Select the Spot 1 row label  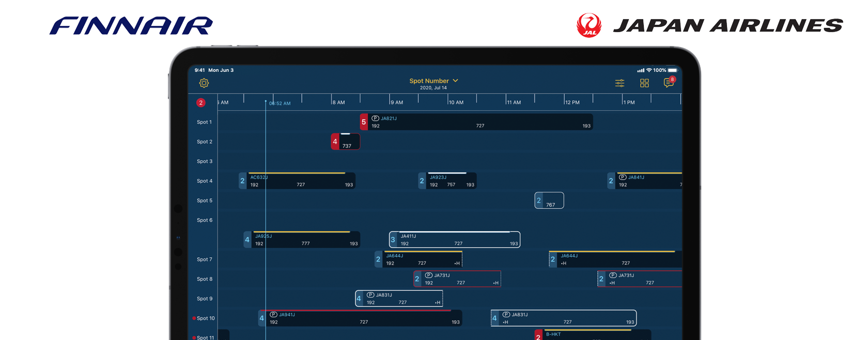pos(204,122)
